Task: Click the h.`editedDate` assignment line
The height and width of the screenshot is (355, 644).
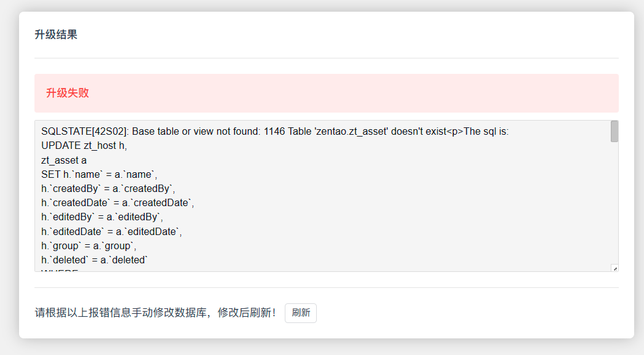Action: coord(111,231)
